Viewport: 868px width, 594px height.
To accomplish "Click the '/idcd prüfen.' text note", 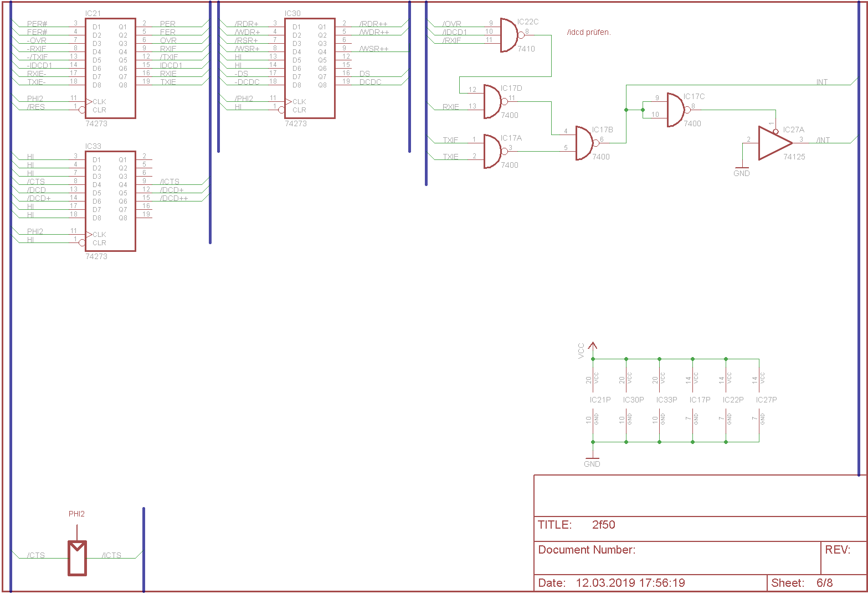I will pos(588,33).
